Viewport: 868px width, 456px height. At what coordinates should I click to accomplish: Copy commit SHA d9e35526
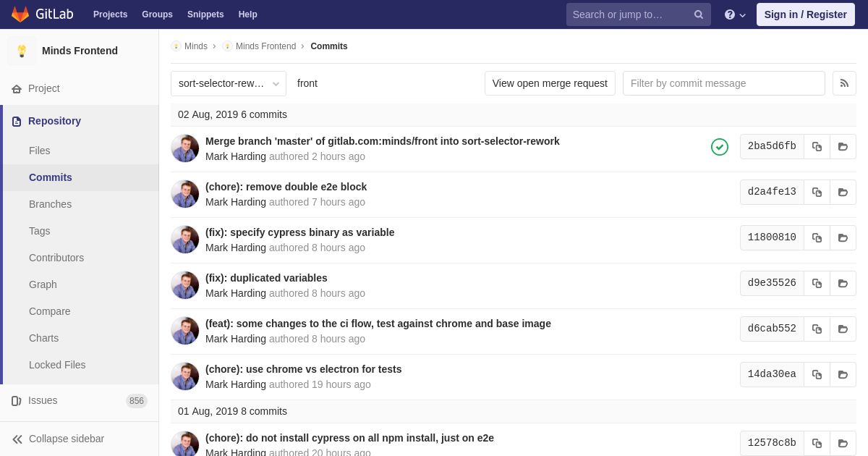tap(817, 283)
